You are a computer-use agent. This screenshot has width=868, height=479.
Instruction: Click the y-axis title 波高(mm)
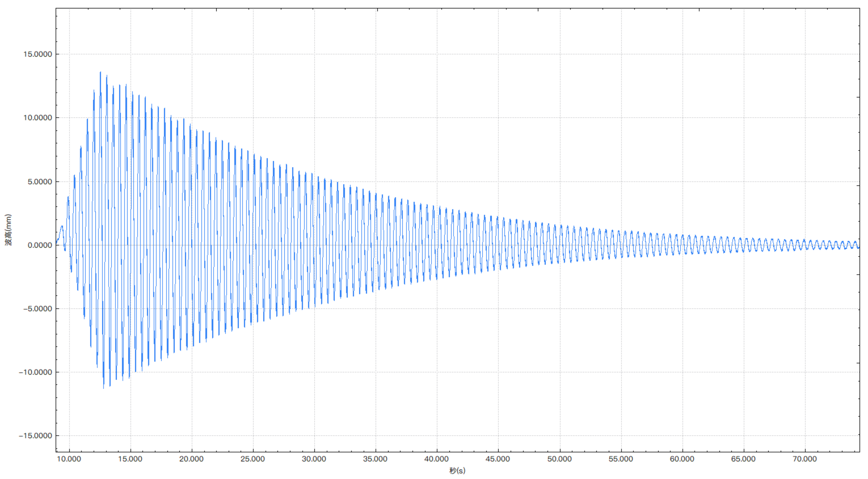tap(9, 230)
